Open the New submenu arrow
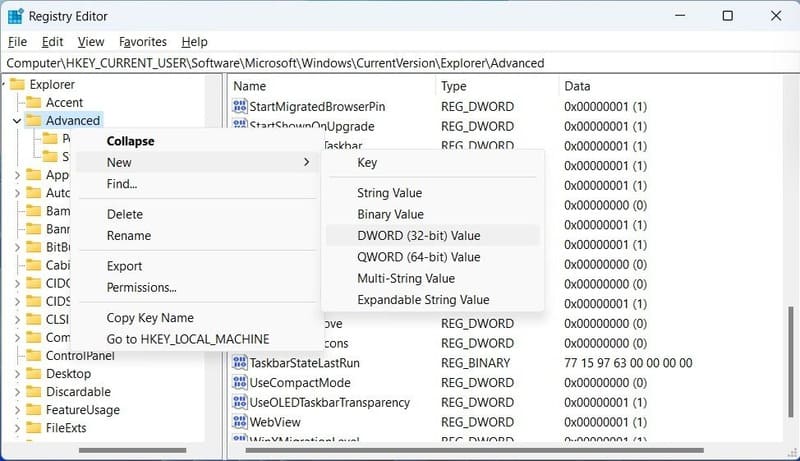800x461 pixels. click(306, 162)
